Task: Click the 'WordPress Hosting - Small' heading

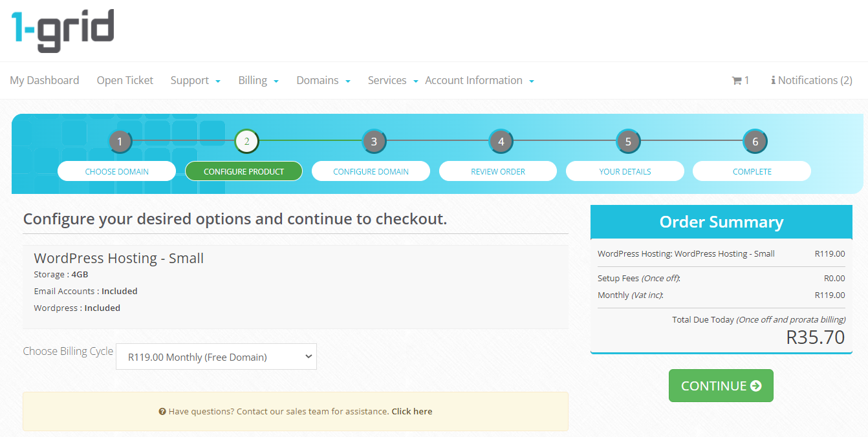Action: (119, 258)
